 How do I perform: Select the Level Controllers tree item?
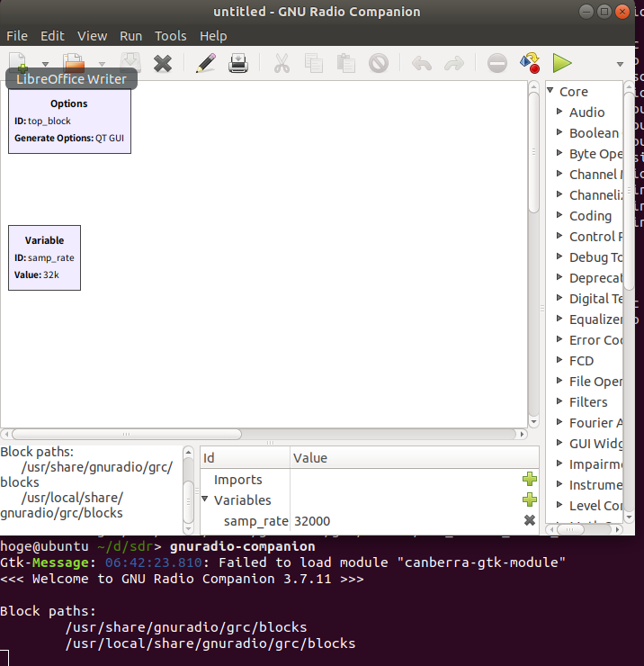[595, 506]
